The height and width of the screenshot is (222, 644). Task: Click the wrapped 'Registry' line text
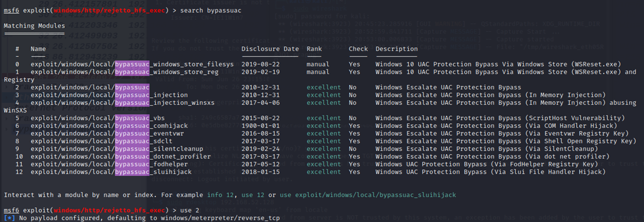[19, 80]
